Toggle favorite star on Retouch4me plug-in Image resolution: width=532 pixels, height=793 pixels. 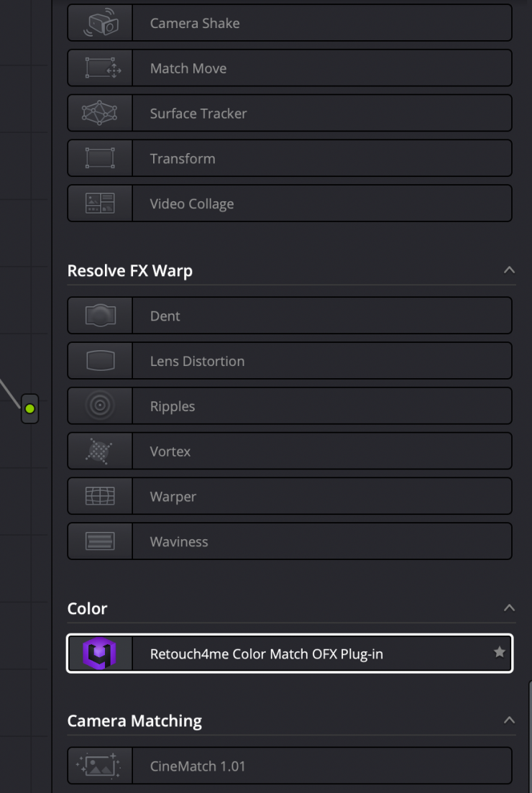499,653
